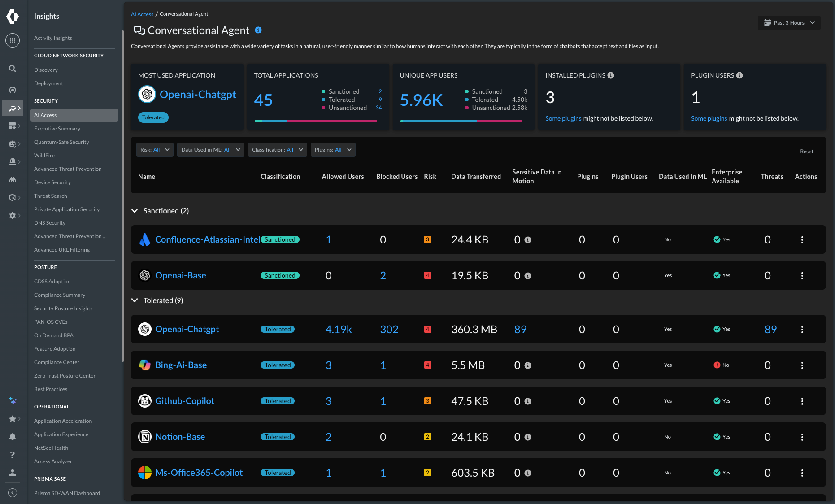Image resolution: width=835 pixels, height=504 pixels.
Task: Select Discovery in the sidebar
Action: point(46,70)
